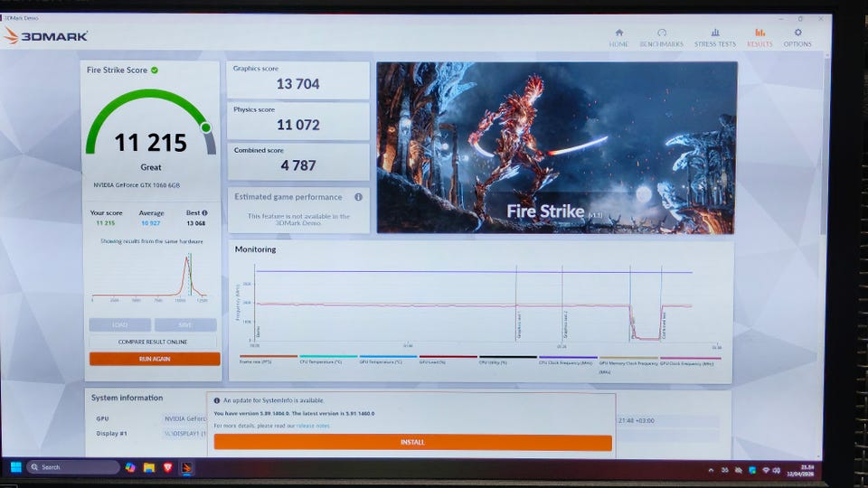Click Compare Result Online

(x=153, y=342)
